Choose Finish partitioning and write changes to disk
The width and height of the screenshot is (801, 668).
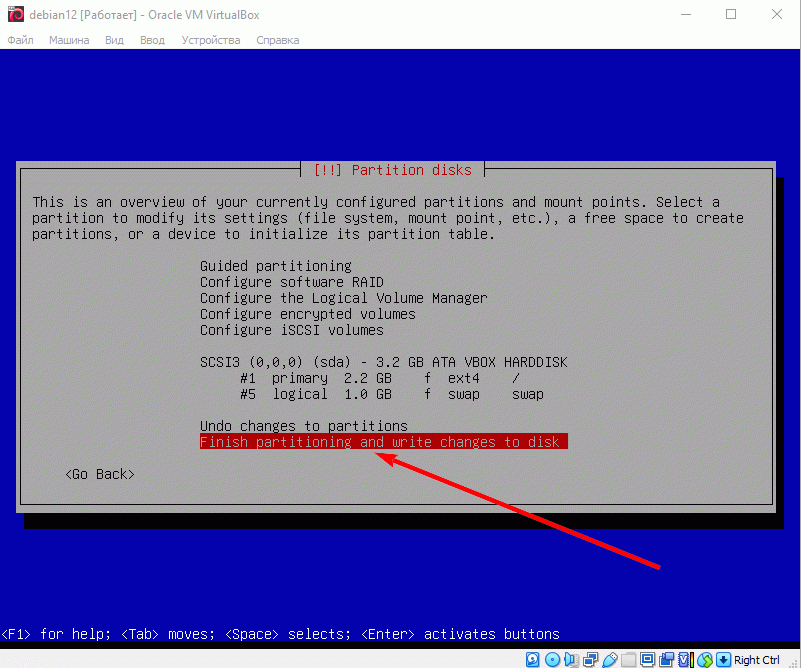tap(384, 442)
